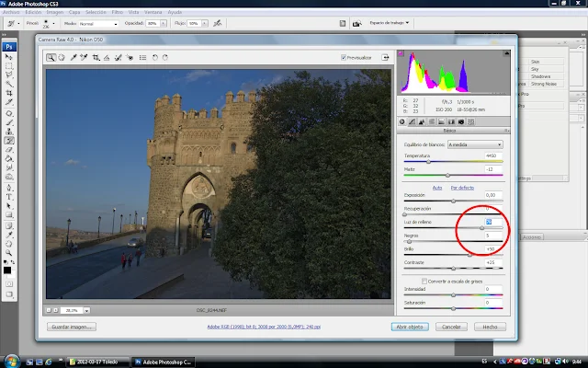
Task: Select the Hand tool in Camera Raw
Action: 62,57
